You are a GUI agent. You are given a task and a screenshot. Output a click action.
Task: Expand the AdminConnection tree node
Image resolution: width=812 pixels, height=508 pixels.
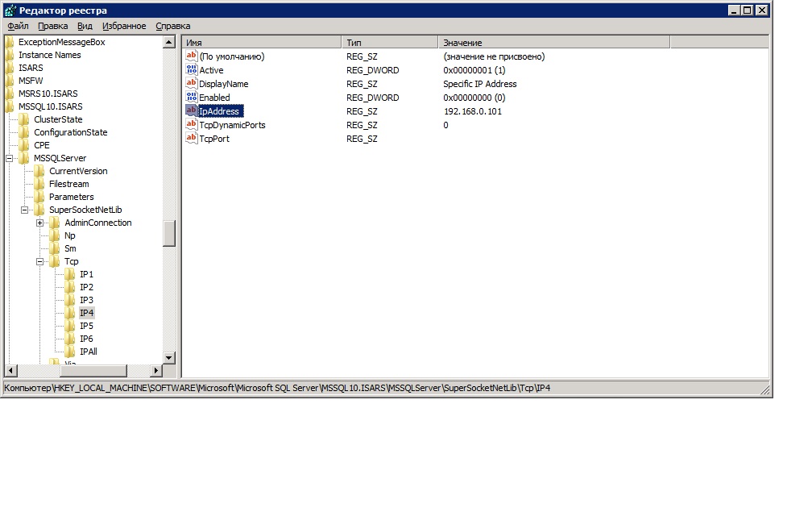(40, 223)
